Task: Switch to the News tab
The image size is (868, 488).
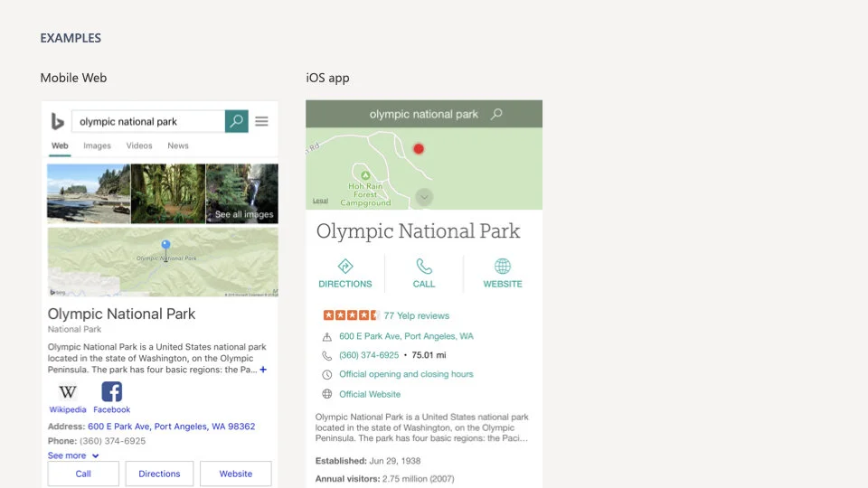Action: [178, 145]
